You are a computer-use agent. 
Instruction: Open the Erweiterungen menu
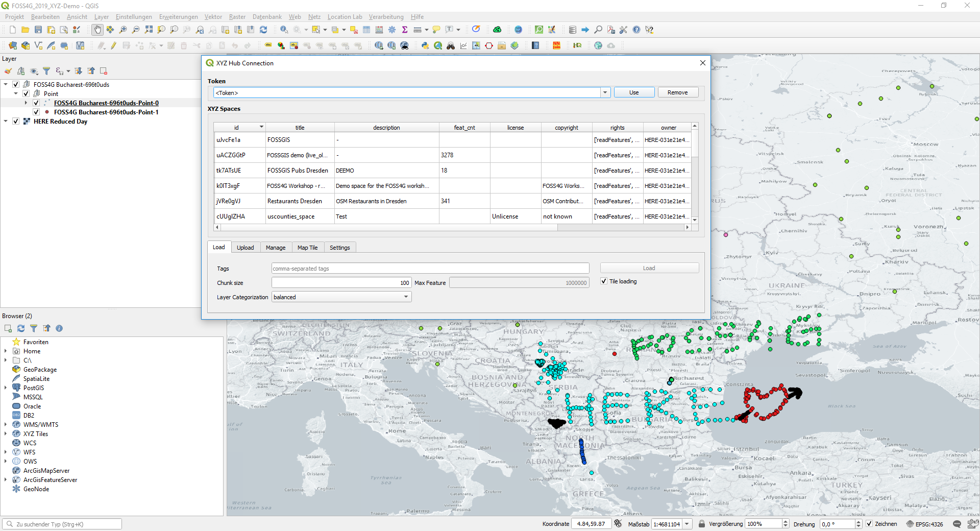[x=178, y=17]
